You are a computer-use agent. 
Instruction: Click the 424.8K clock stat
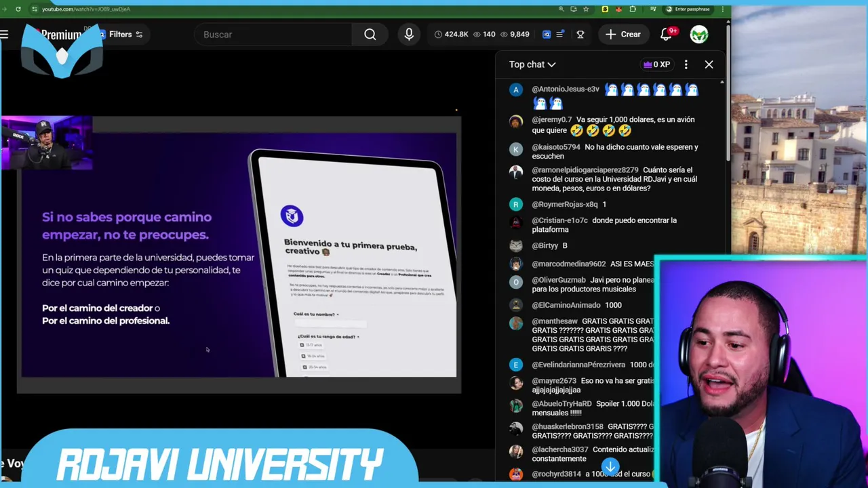[x=451, y=35]
